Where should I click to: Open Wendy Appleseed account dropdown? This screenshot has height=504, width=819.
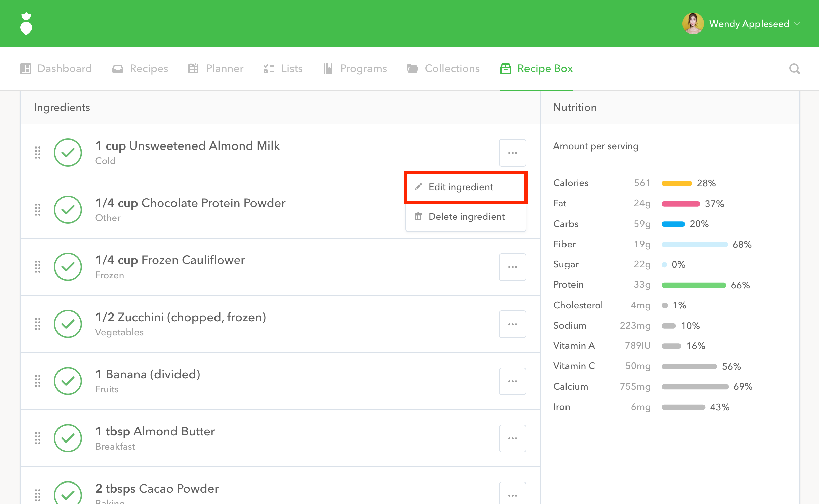tap(797, 24)
